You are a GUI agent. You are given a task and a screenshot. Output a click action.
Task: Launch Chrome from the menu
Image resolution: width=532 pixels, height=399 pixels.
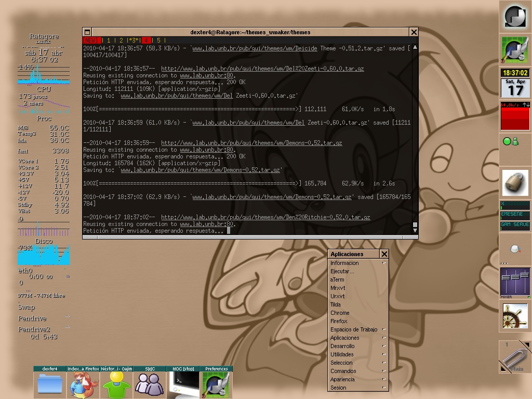pos(358,313)
